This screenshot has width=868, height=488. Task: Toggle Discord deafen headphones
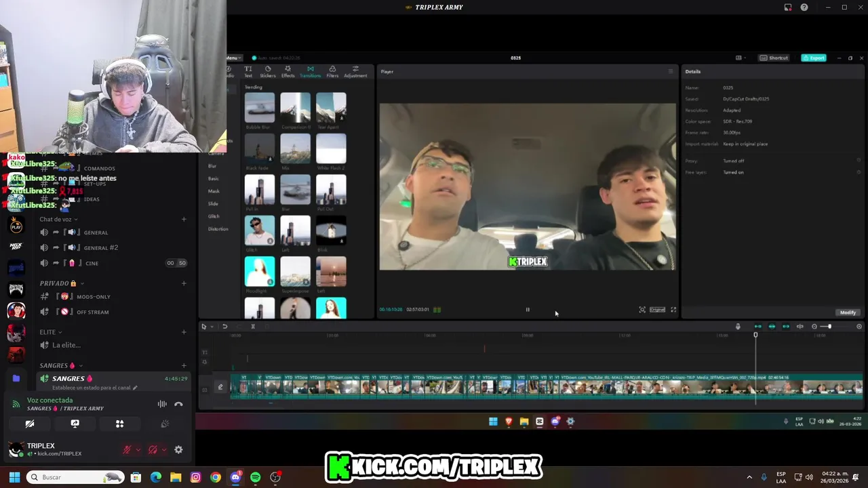point(153,449)
